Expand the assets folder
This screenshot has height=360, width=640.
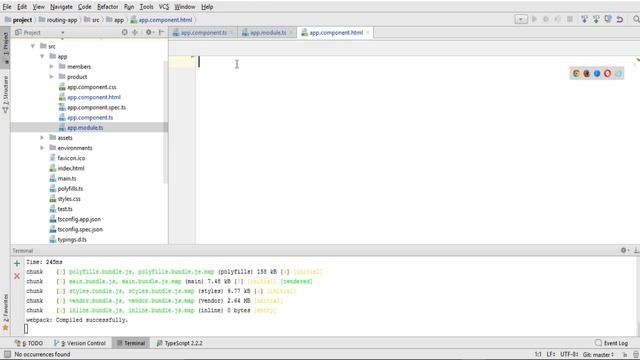click(x=42, y=138)
